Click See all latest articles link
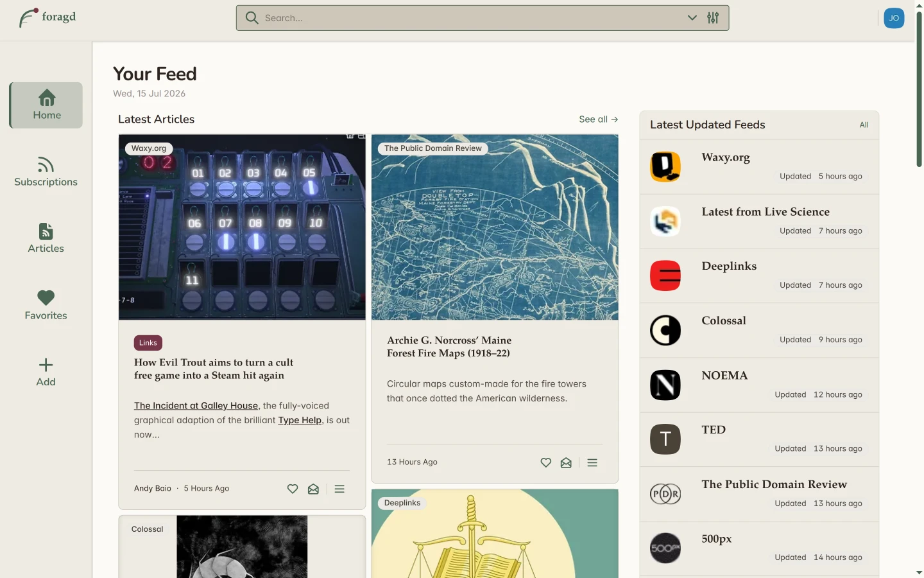This screenshot has height=578, width=924. [x=599, y=119]
